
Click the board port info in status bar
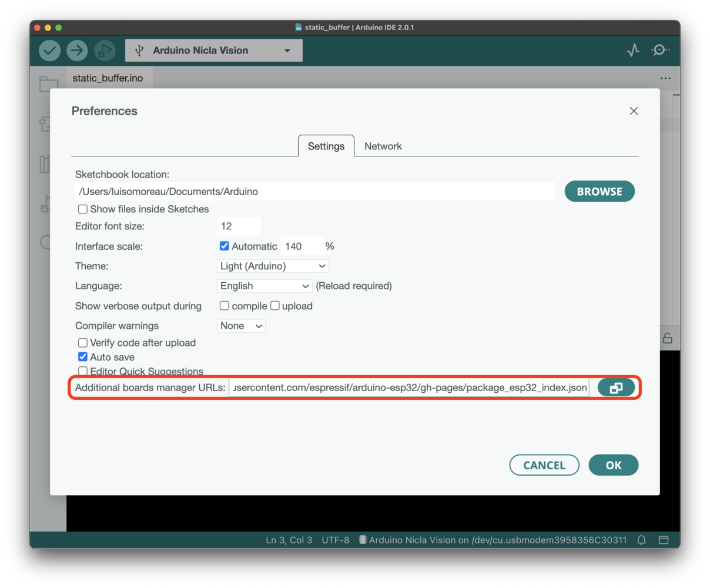[493, 540]
